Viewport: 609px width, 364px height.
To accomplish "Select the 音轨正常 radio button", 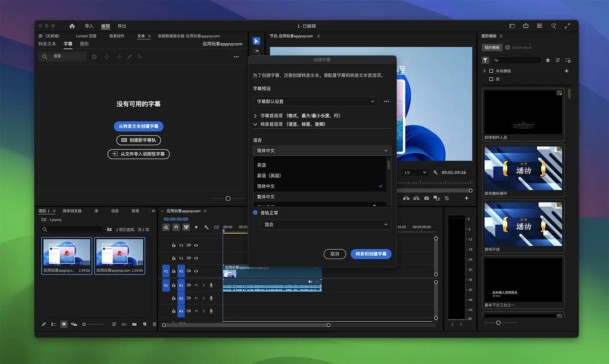I will (255, 212).
